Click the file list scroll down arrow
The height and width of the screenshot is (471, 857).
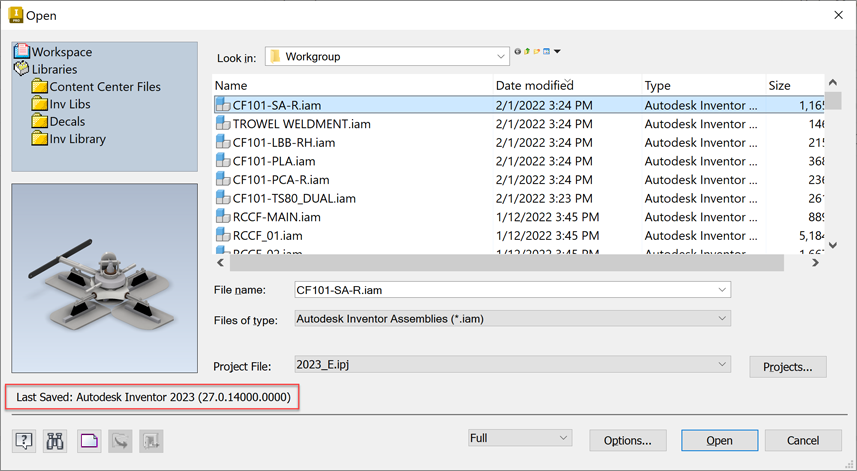[x=833, y=245]
